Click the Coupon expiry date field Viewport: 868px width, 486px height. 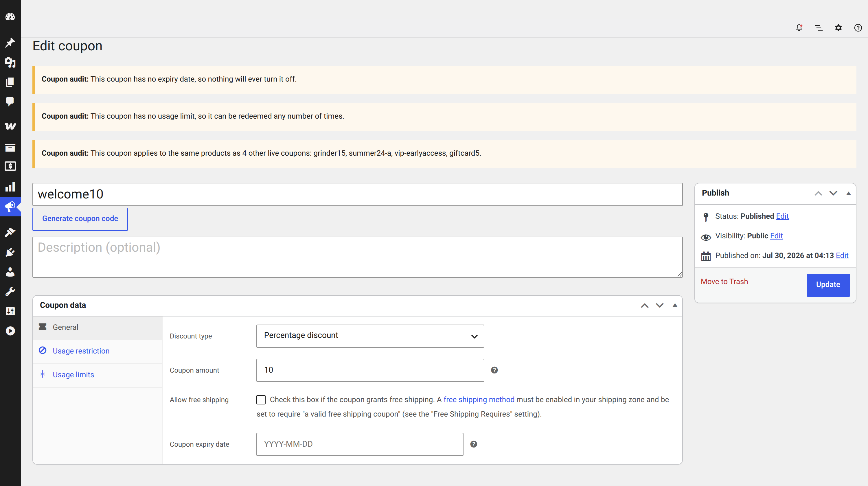click(x=360, y=444)
